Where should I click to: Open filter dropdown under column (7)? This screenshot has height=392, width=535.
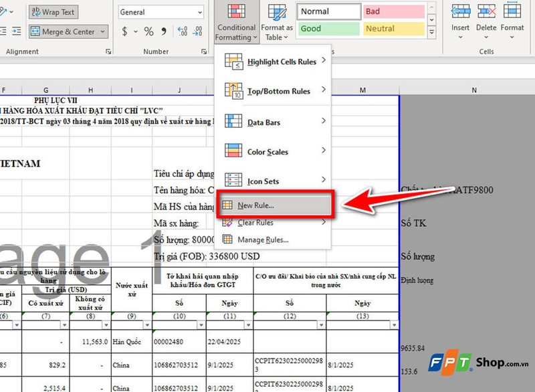click(64, 325)
